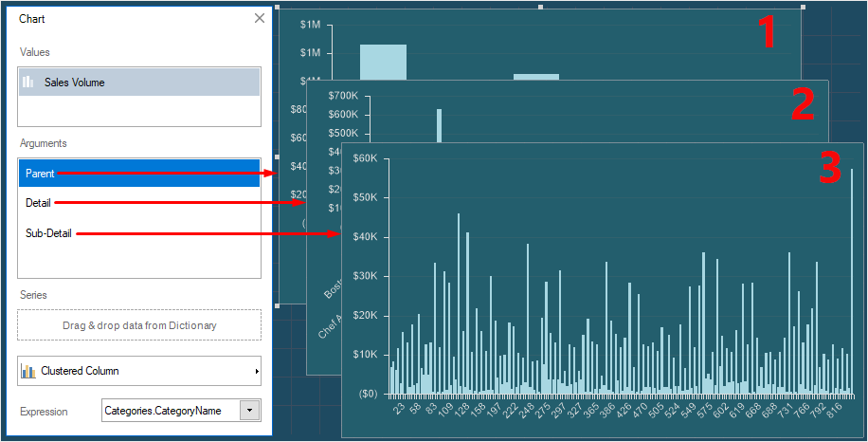Image resolution: width=868 pixels, height=442 pixels.
Task: Pick the Sub-Detail argument
Action: coord(48,233)
